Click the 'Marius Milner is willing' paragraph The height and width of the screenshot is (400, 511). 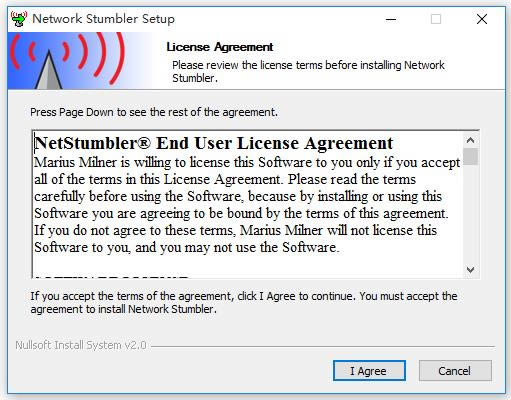point(247,205)
